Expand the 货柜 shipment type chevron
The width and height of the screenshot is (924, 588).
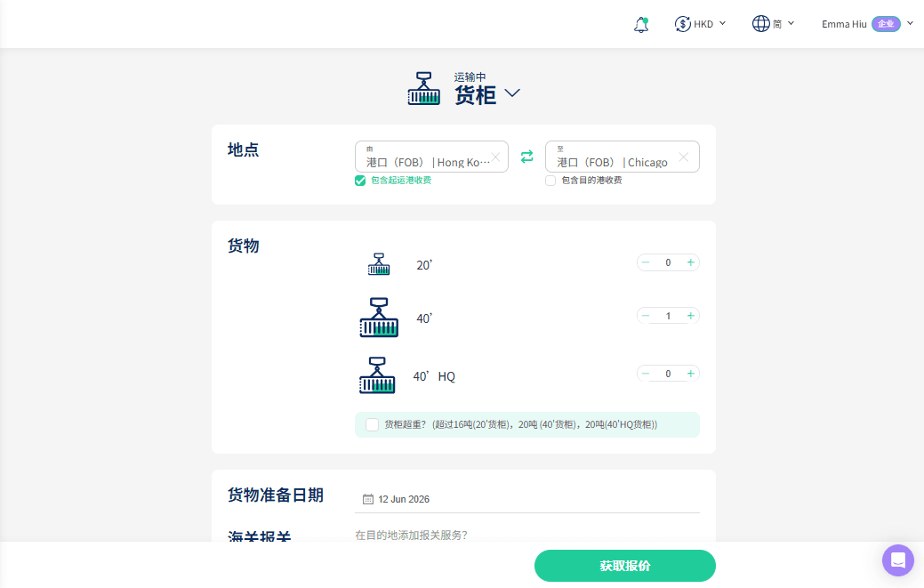point(512,93)
